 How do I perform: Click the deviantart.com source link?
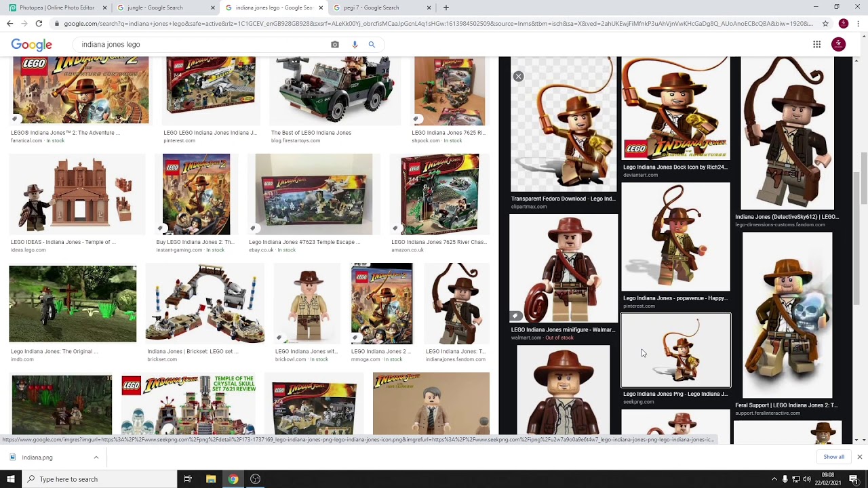pyautogui.click(x=641, y=175)
